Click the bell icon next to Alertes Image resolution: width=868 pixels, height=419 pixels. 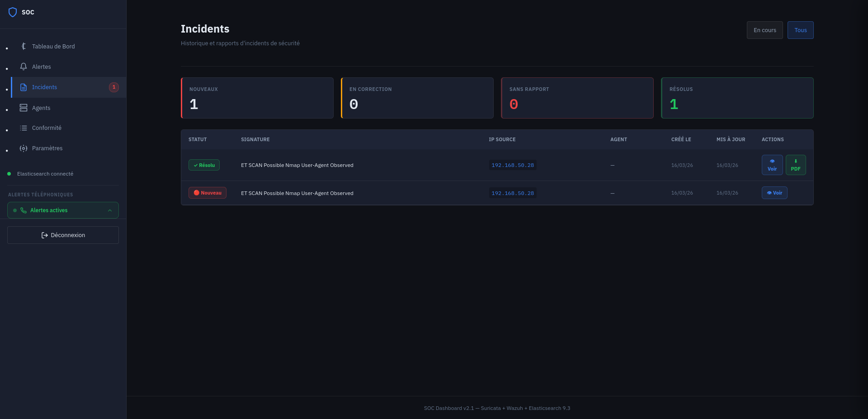23,67
